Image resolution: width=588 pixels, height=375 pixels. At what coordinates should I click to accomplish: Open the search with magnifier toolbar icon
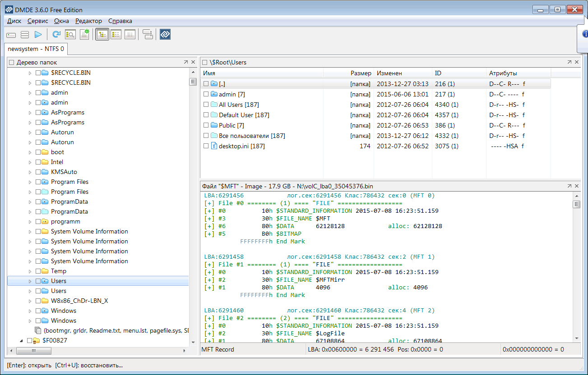coord(70,34)
